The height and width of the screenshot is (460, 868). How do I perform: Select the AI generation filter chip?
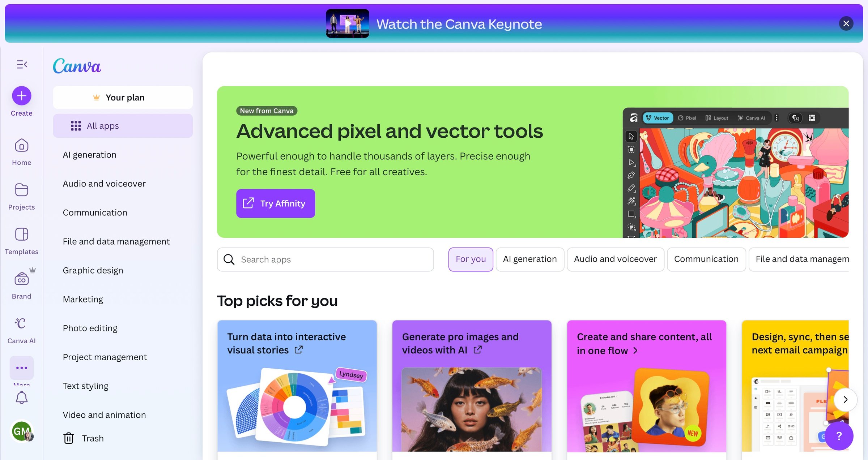(x=530, y=259)
